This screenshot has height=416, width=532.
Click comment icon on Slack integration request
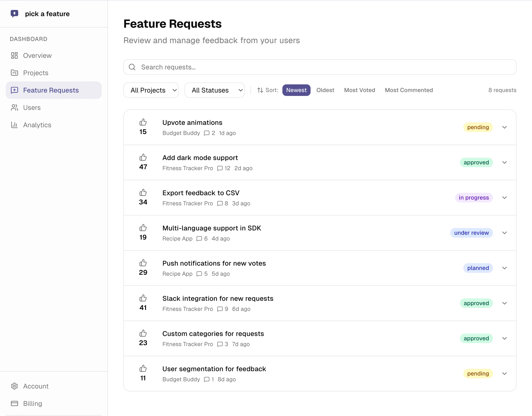click(220, 309)
